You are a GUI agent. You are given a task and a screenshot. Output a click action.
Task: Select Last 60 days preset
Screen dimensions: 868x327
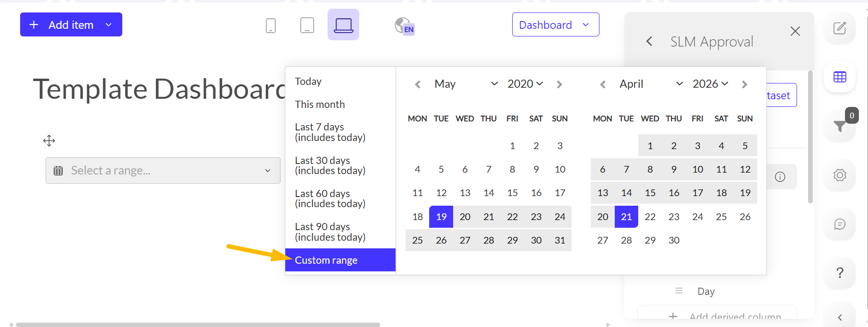point(340,199)
